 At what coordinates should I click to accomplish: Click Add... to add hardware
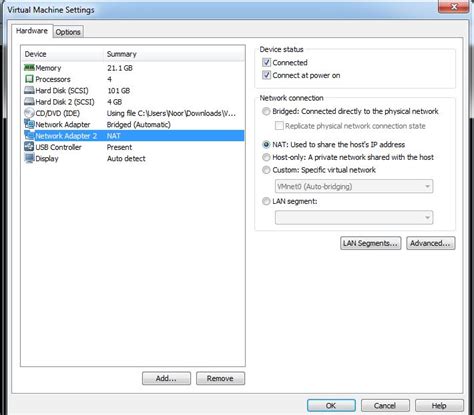tap(166, 378)
